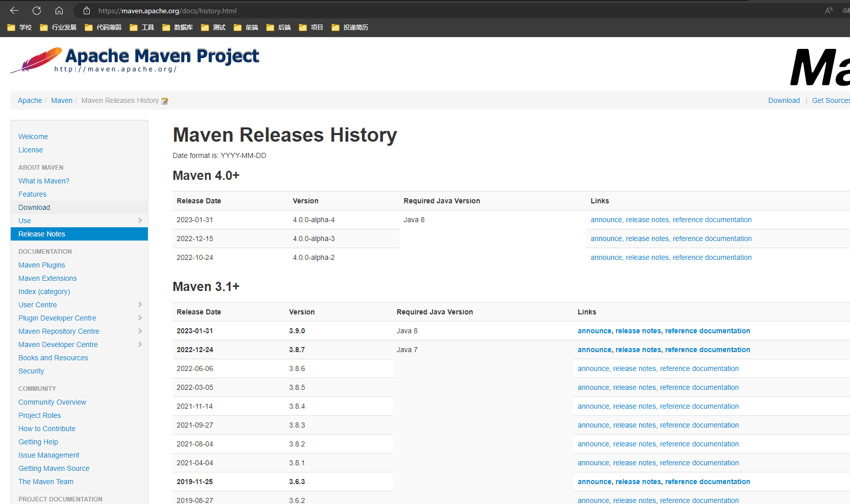Open reference documentation for version 3.6.3
This screenshot has width=850, height=504.
(708, 482)
